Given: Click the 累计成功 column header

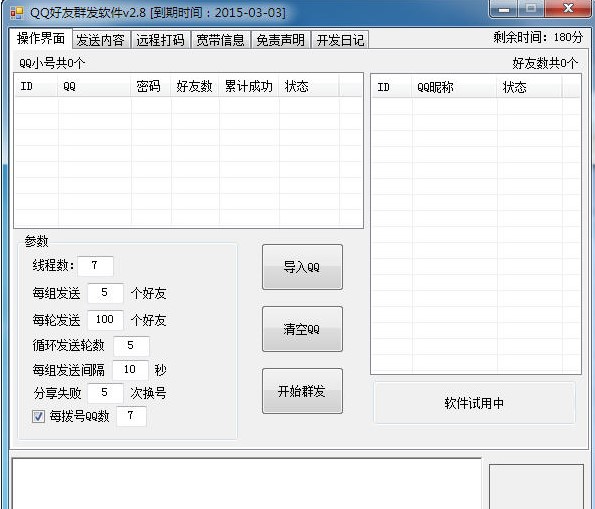Looking at the screenshot, I should click(249, 86).
